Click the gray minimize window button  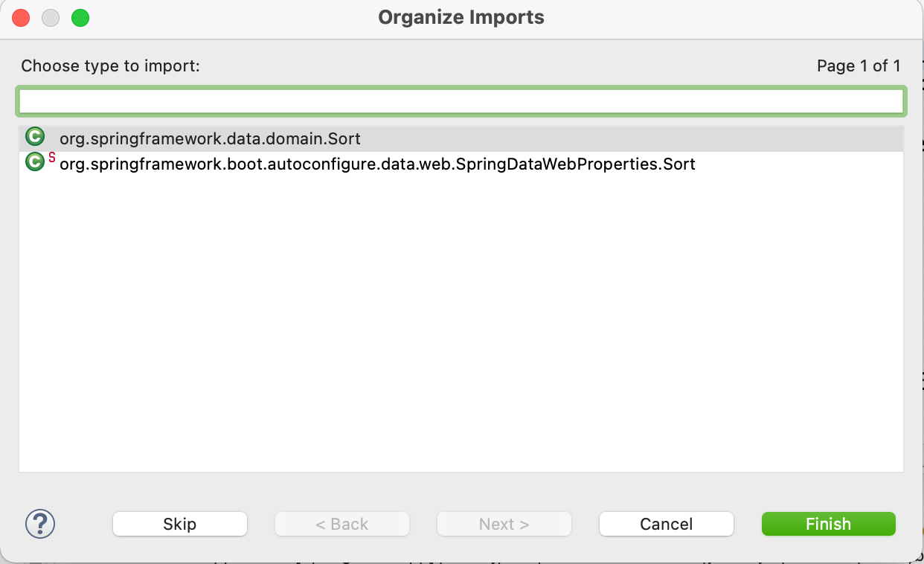tap(51, 18)
